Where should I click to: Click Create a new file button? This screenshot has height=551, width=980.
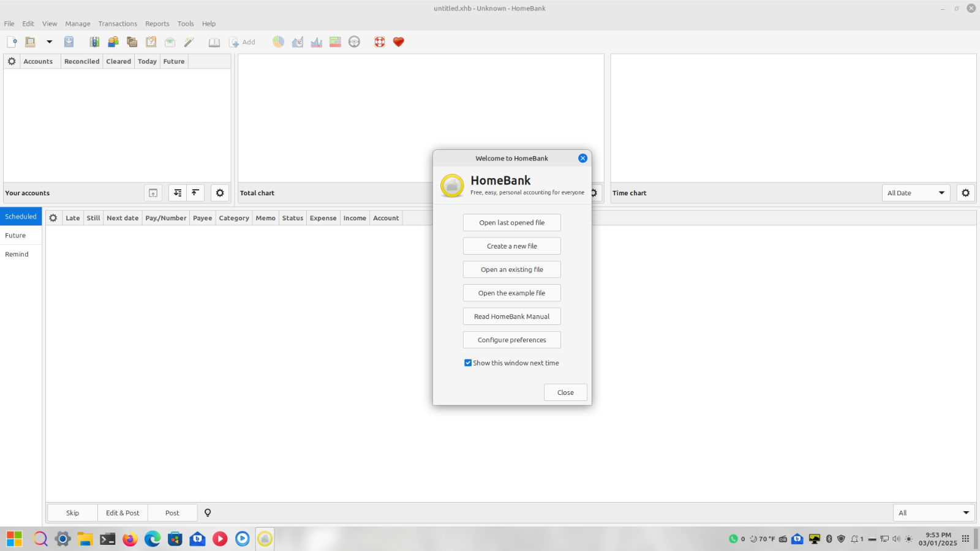512,246
